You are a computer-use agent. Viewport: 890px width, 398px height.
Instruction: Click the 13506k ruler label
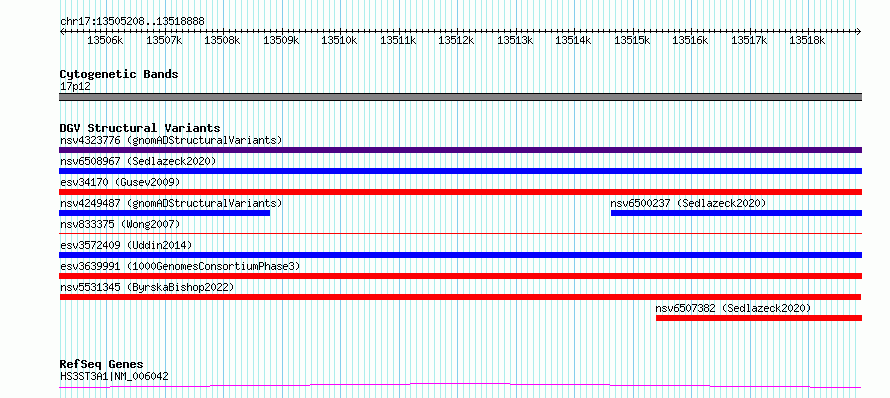click(x=105, y=40)
